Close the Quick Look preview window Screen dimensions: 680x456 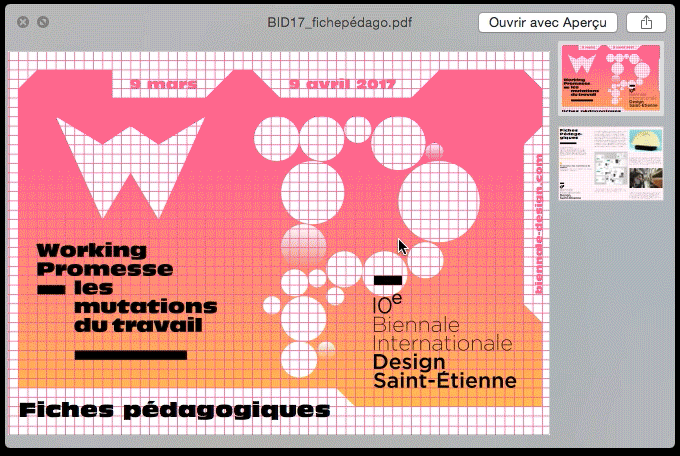click(x=23, y=22)
